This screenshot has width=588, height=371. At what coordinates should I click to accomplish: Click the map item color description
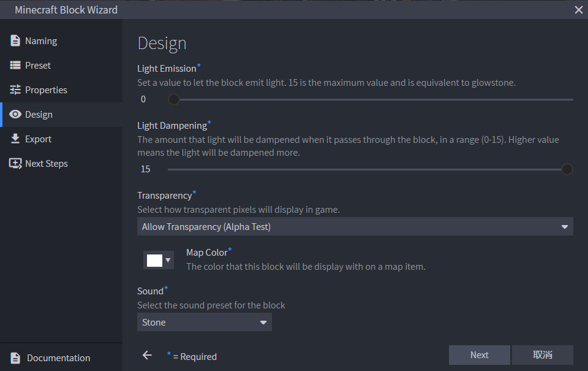306,267
